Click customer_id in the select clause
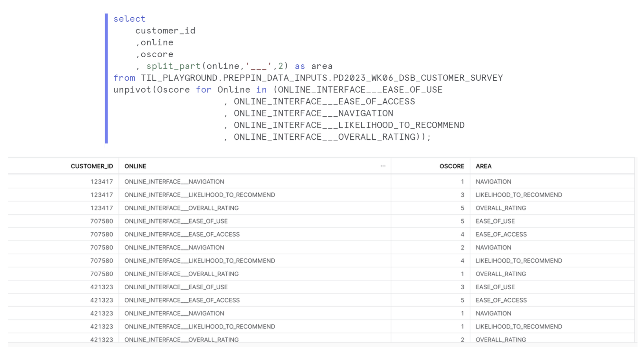This screenshot has height=355, width=644. click(x=165, y=31)
